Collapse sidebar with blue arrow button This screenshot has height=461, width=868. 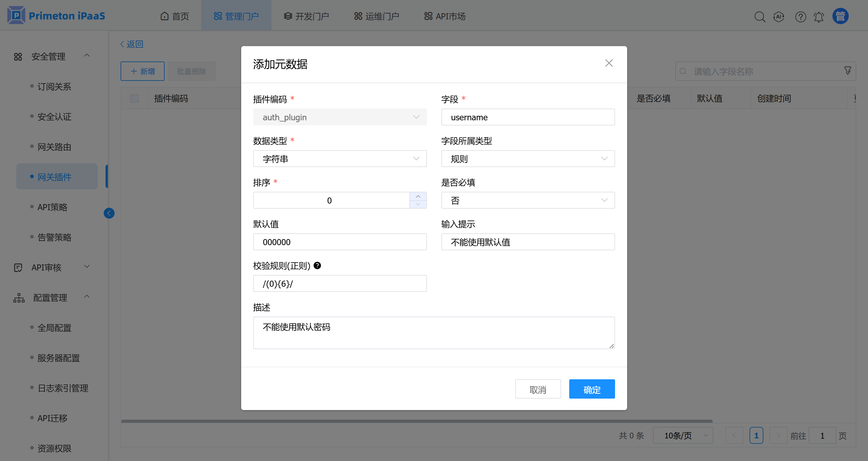pos(109,213)
